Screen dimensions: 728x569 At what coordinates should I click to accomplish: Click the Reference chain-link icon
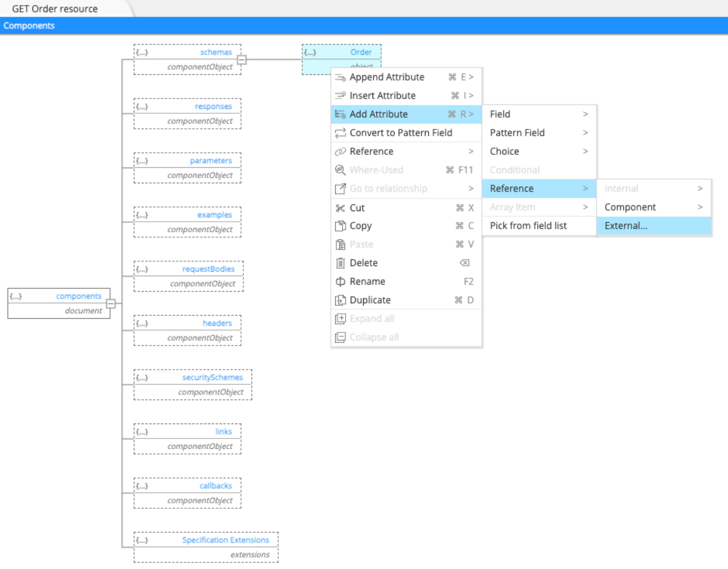[x=340, y=151]
